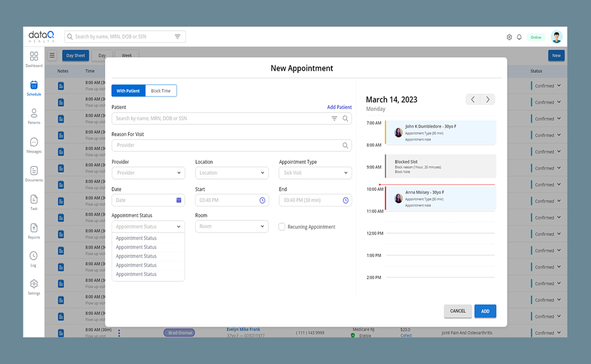Open the Reports sidebar icon
591x364 pixels.
34,228
